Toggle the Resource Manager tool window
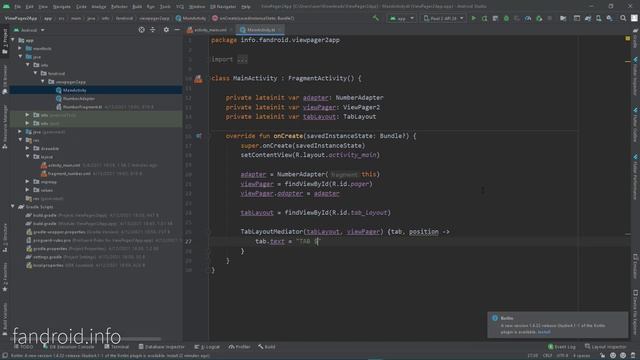Image resolution: width=640 pixels, height=360 pixels. point(5,127)
